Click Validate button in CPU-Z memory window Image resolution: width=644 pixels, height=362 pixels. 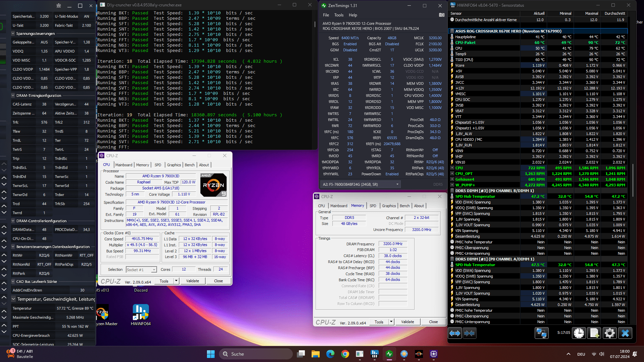(407, 322)
